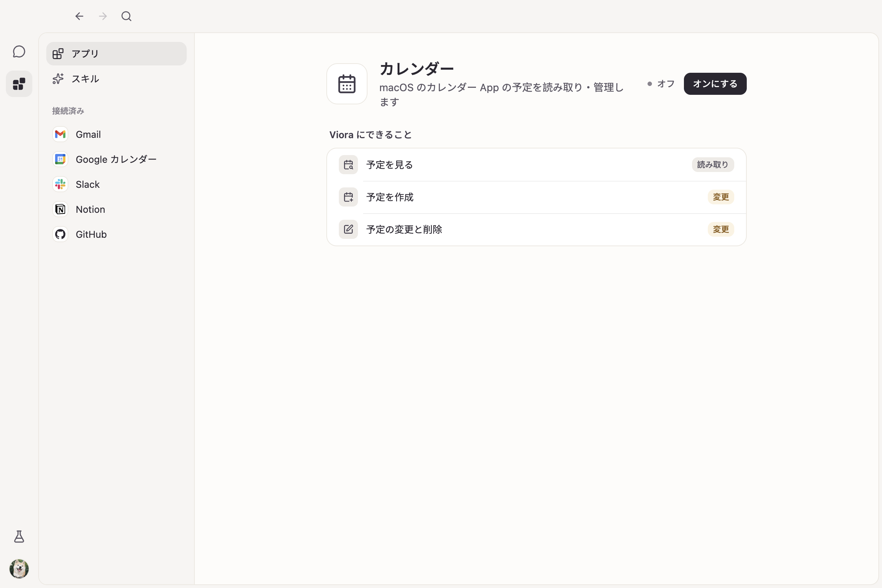Open the flask experiments icon
882x588 pixels.
coord(19,536)
